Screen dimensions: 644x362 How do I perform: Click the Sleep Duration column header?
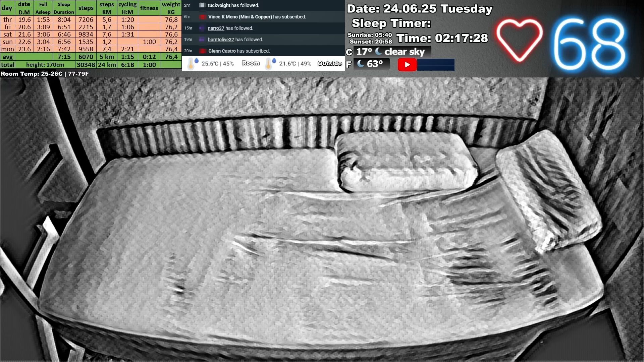64,8
